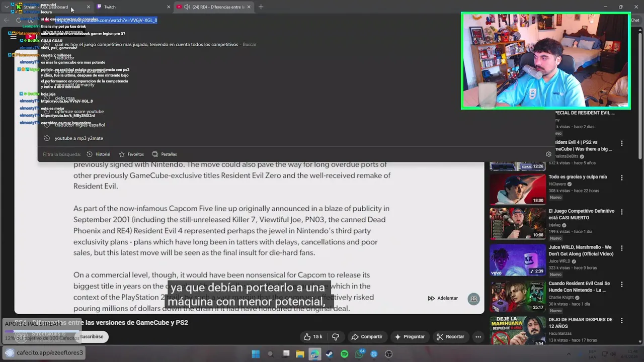Screen dimensions: 644x362
Task: Mute the RE4 tab audio speaker icon
Action: pos(187,7)
